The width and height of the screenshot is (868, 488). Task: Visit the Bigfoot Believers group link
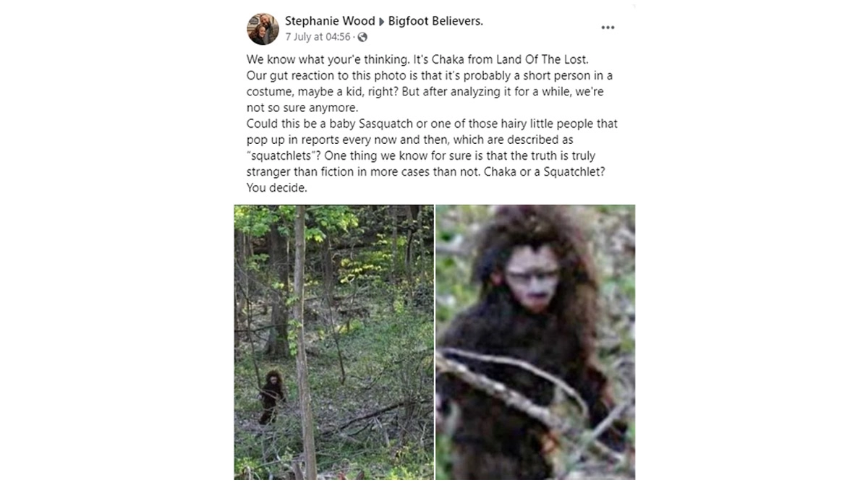pos(435,21)
